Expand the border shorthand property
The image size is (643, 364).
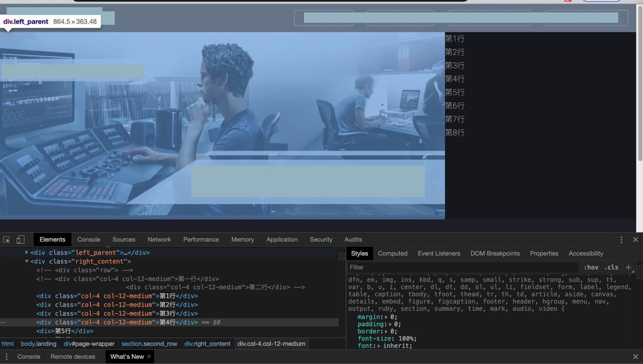pyautogui.click(x=386, y=331)
